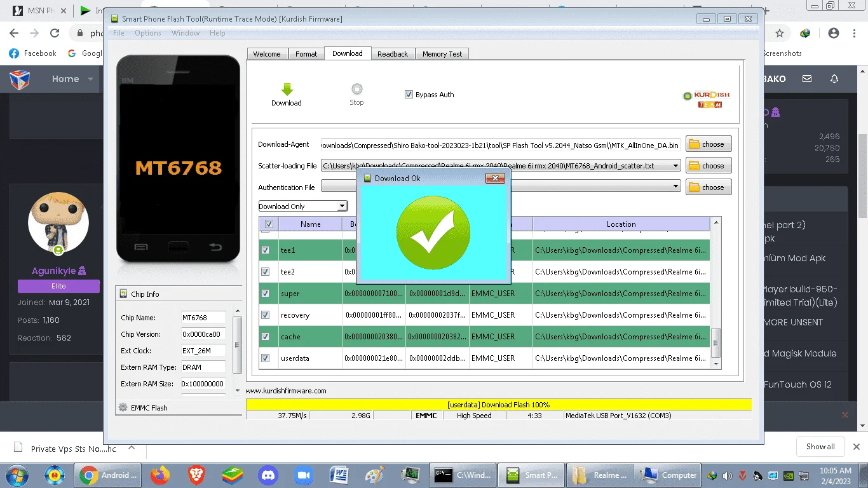The width and height of the screenshot is (868, 488).
Task: Open the Window menu
Action: coord(186,33)
